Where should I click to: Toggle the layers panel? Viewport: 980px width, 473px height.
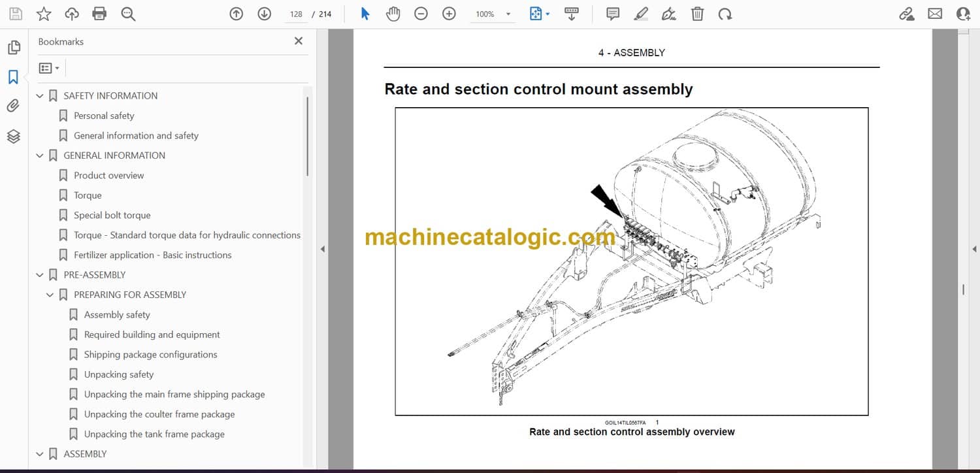[x=13, y=136]
